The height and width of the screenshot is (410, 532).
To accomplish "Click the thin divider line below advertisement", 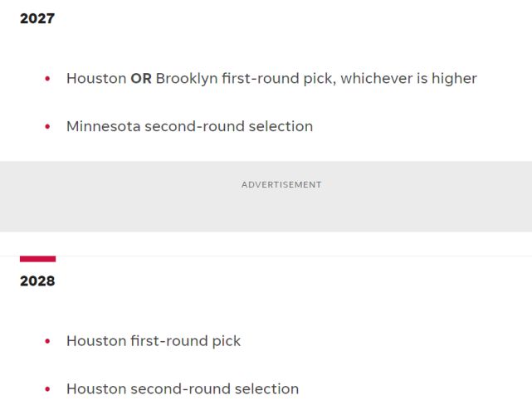I will click(266, 256).
